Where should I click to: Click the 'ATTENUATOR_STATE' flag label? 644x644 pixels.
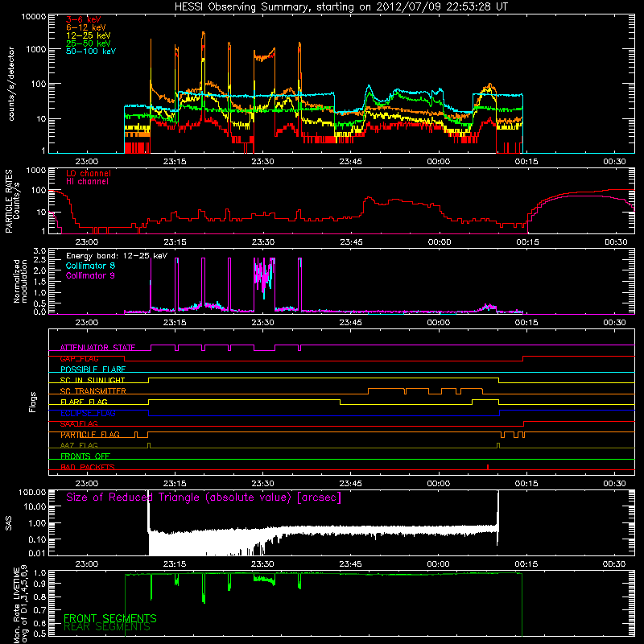point(97,348)
